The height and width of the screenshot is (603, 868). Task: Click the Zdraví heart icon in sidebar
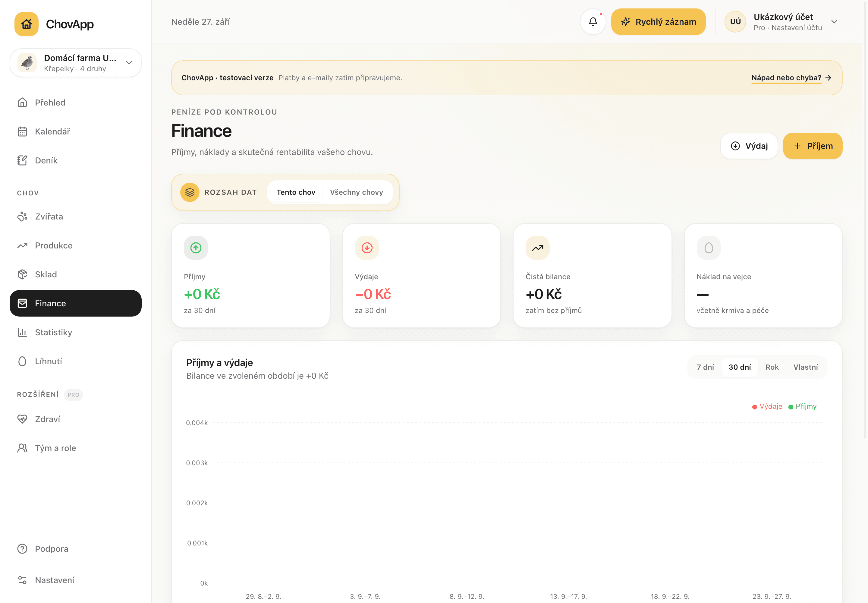pyautogui.click(x=22, y=419)
